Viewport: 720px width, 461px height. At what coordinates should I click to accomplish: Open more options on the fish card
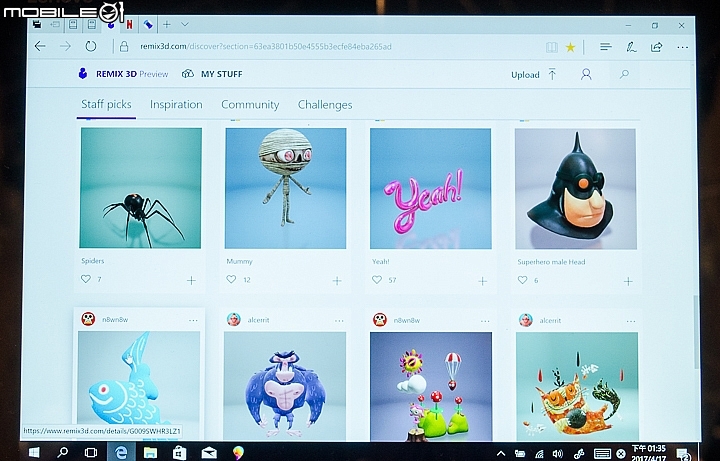193,320
